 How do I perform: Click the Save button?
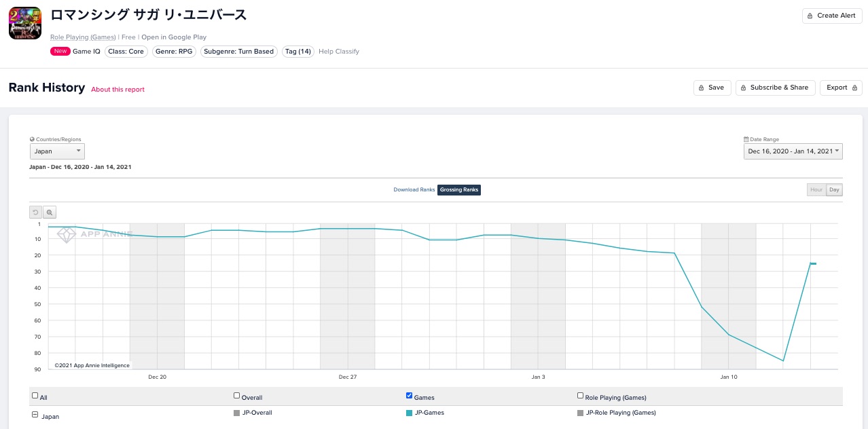[x=712, y=88]
